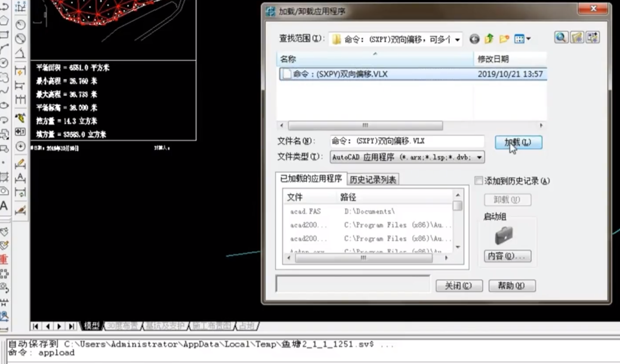
Task: Enable 添加到历史记录 checkbox
Action: [479, 181]
